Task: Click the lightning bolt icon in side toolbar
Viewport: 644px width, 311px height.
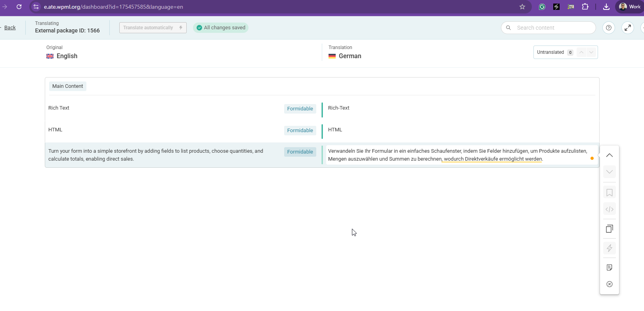Action: [610, 248]
